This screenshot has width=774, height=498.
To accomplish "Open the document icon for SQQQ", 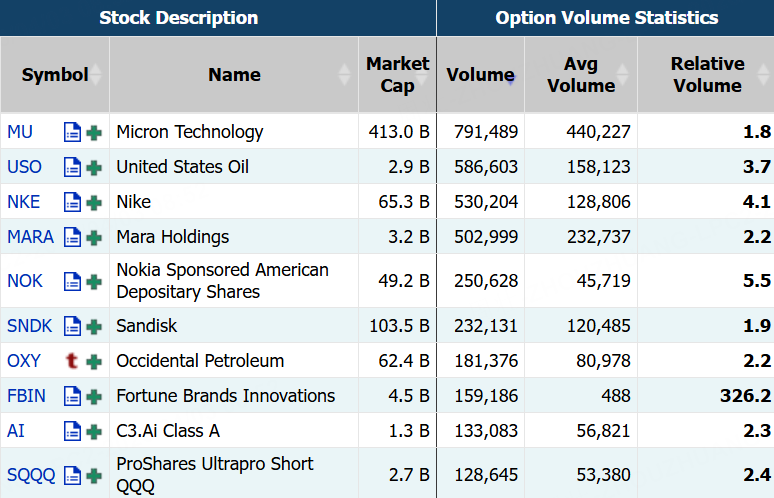I will (x=72, y=475).
